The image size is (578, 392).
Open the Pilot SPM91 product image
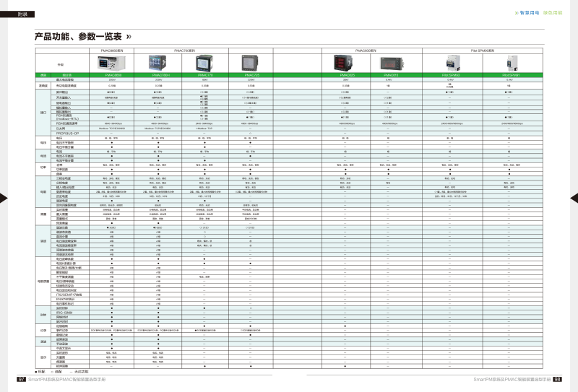click(510, 62)
